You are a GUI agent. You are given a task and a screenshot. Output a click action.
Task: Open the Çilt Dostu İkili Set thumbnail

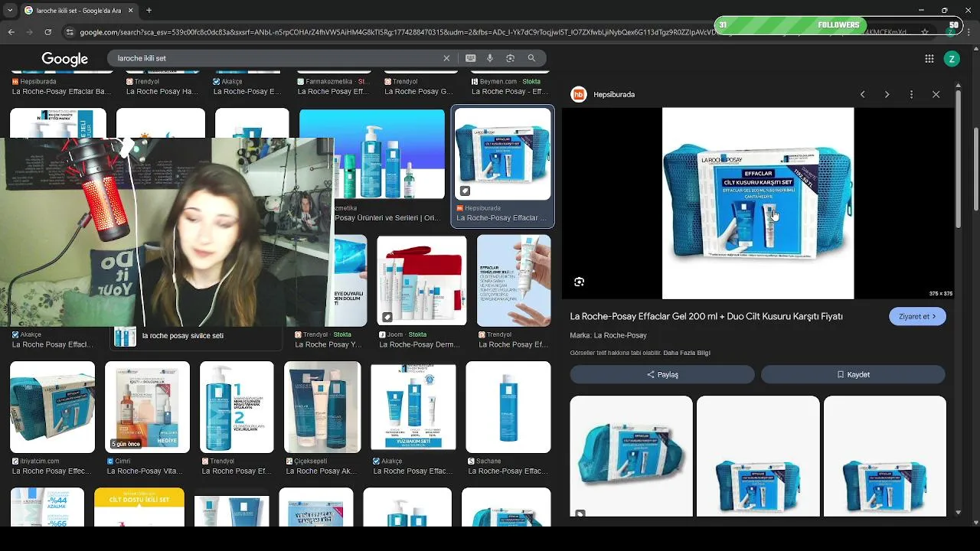(x=139, y=507)
